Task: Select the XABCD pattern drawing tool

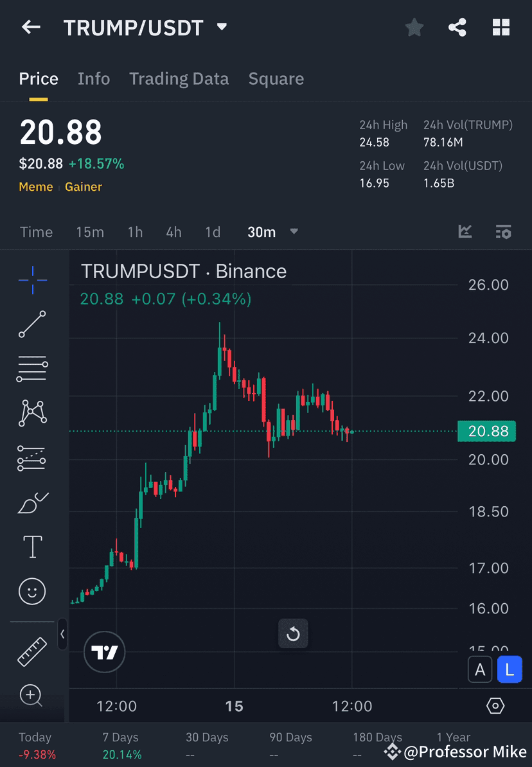Action: click(x=32, y=413)
